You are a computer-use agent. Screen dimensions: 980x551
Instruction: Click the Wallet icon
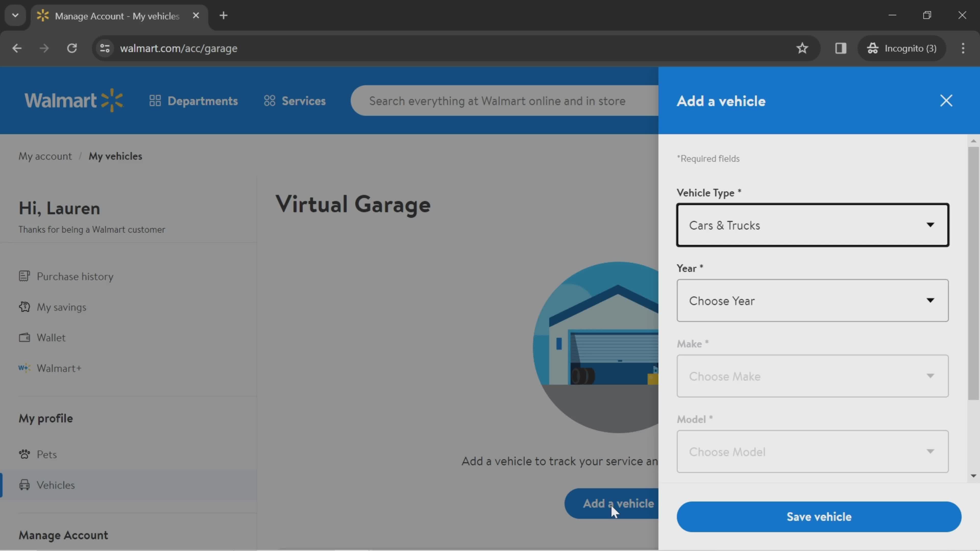pos(24,337)
